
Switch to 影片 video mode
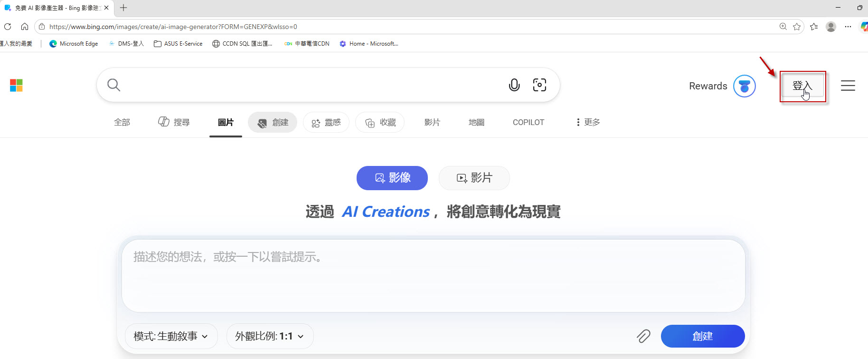(474, 178)
